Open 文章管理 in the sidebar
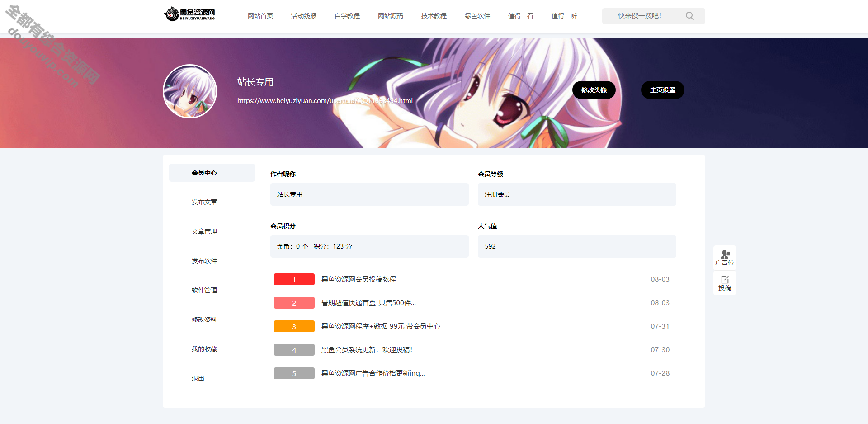The image size is (868, 424). [x=204, y=231]
